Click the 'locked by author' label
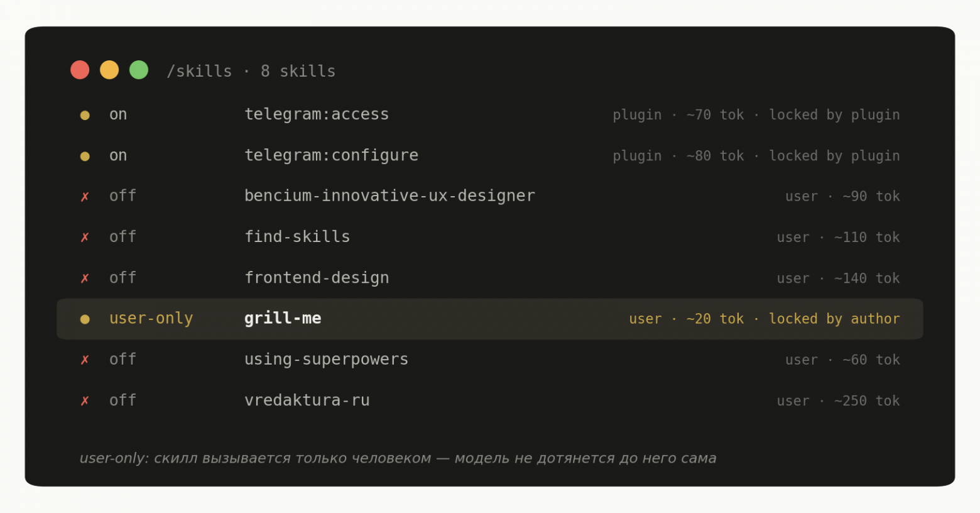Viewport: 980px width, 513px height. coord(834,319)
